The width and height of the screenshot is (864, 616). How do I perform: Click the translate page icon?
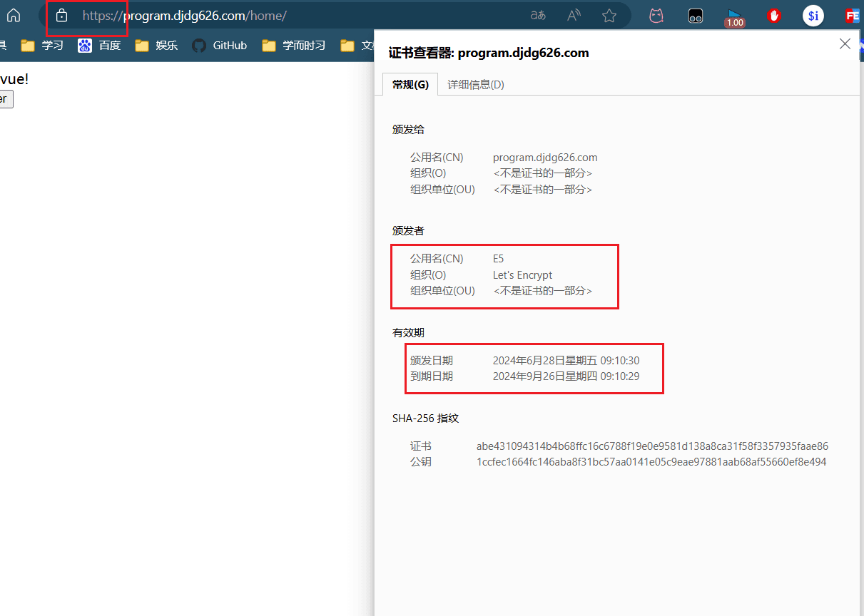pos(538,16)
